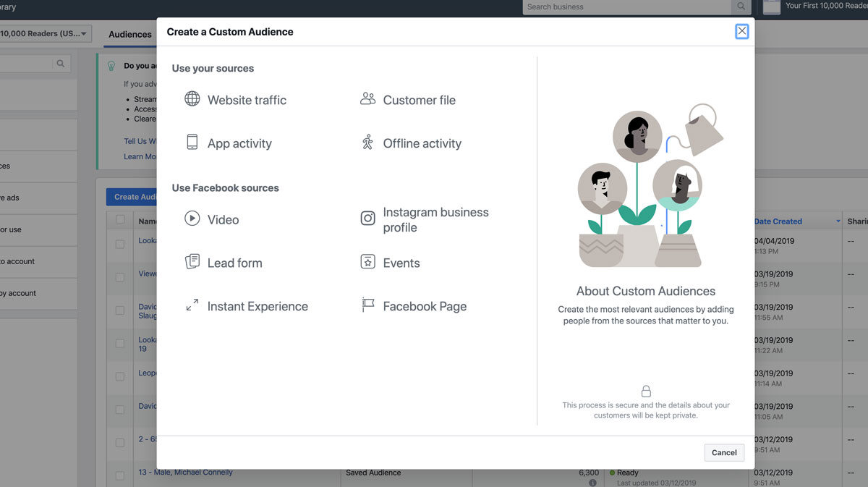The height and width of the screenshot is (487, 868).
Task: Choose Customer file as source
Action: (419, 100)
